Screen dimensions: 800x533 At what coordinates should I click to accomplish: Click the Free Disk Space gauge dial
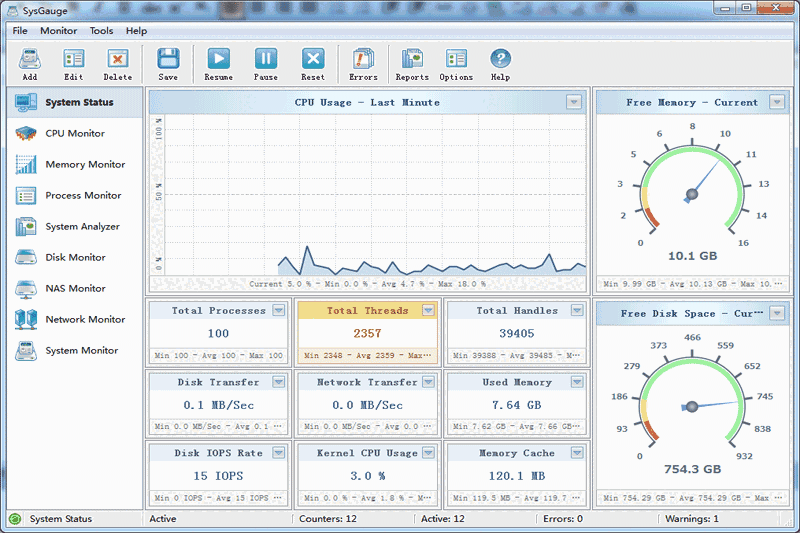[691, 406]
